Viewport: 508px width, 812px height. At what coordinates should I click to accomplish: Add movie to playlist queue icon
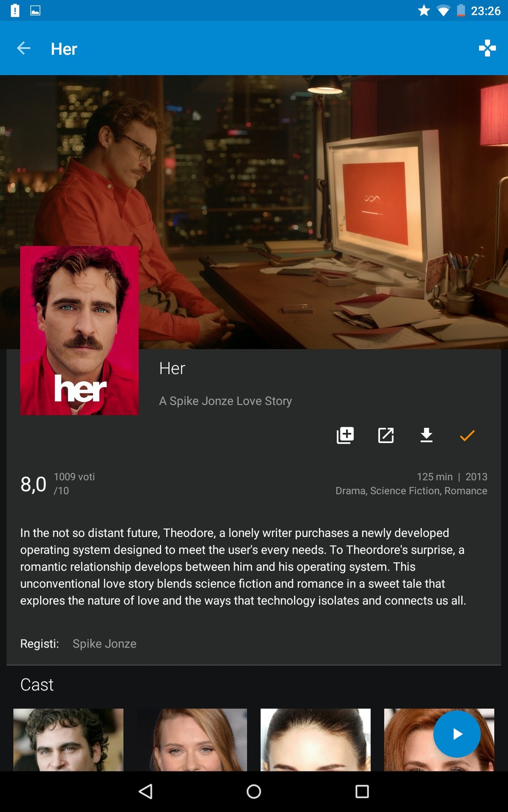point(345,435)
